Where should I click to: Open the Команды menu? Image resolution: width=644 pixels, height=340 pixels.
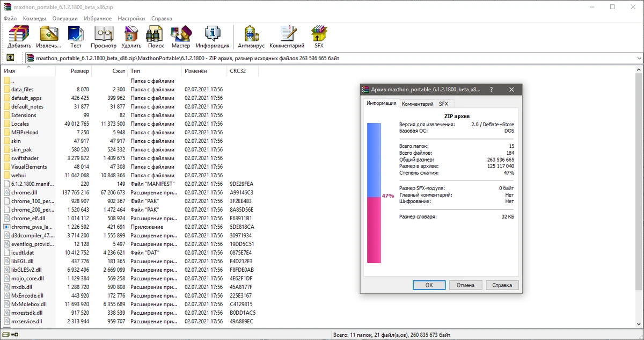(34, 18)
